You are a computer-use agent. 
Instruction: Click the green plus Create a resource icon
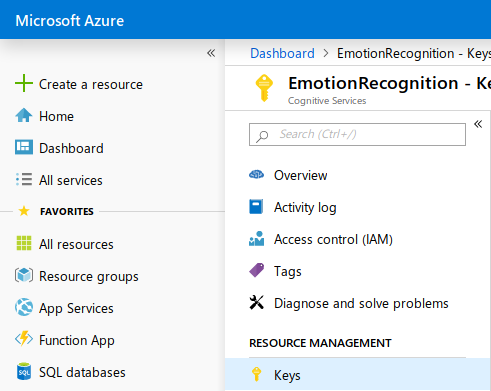point(24,83)
